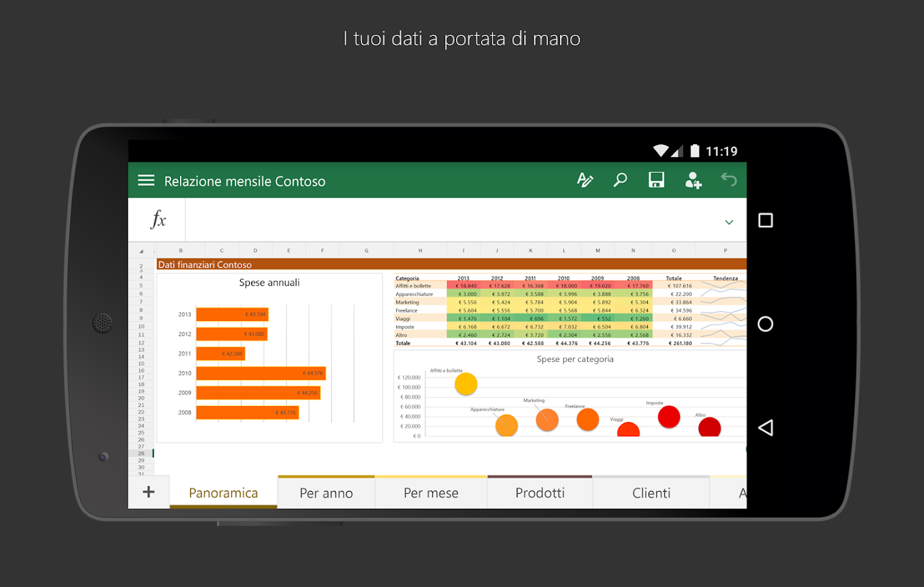Select the 'Spese annuali' chart title
Image resolution: width=924 pixels, height=587 pixels.
point(269,282)
